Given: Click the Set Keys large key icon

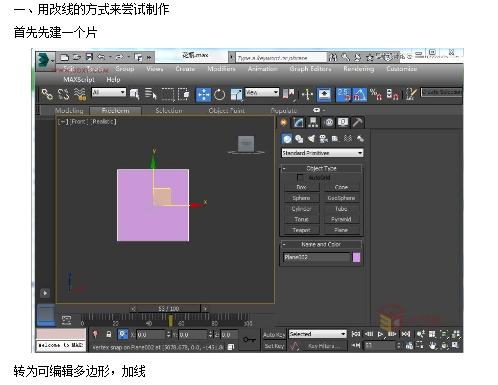Looking at the screenshot, I should click(x=249, y=340).
